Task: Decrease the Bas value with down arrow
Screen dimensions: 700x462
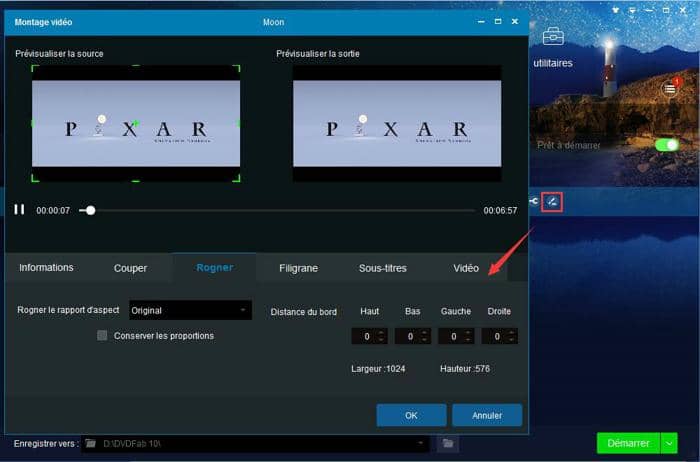Action: click(x=425, y=340)
